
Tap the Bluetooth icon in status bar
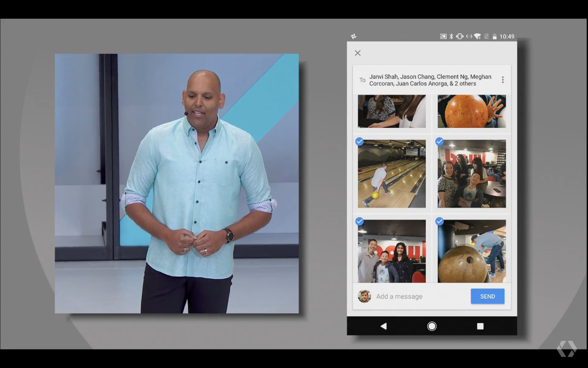[451, 37]
